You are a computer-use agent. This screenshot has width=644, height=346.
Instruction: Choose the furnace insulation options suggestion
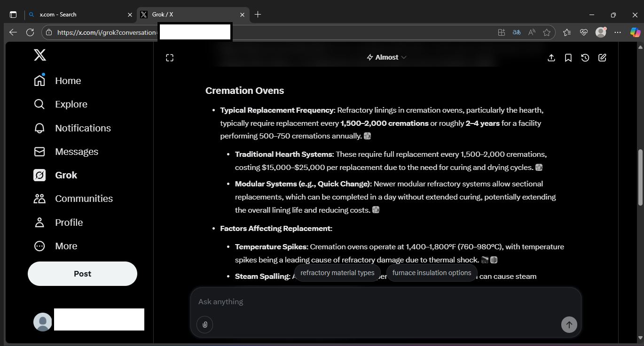[432, 273]
